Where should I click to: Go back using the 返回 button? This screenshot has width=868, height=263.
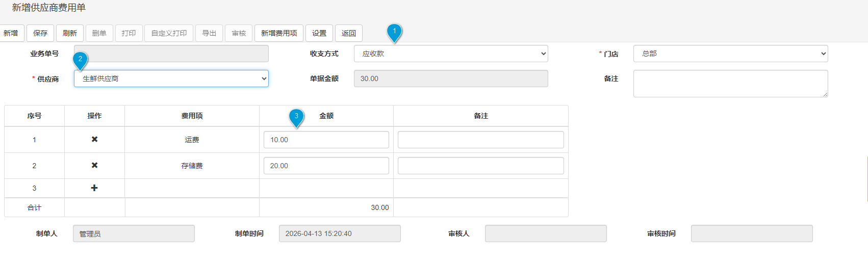[x=349, y=33]
